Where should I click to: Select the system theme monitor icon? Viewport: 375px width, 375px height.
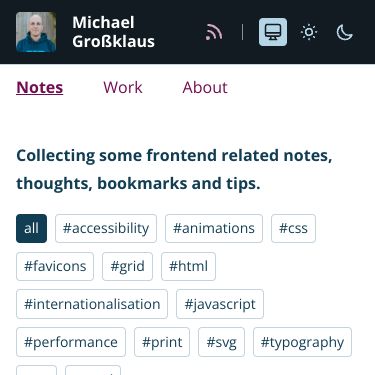point(273,32)
